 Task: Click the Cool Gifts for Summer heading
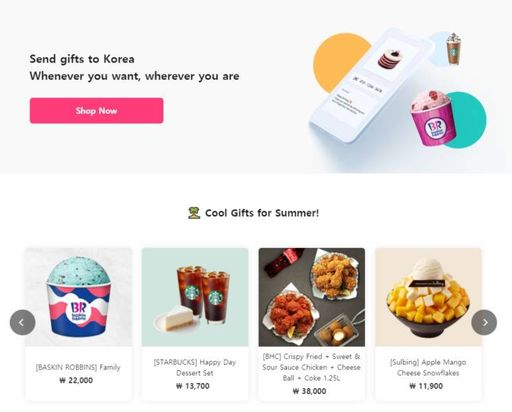pos(262,213)
